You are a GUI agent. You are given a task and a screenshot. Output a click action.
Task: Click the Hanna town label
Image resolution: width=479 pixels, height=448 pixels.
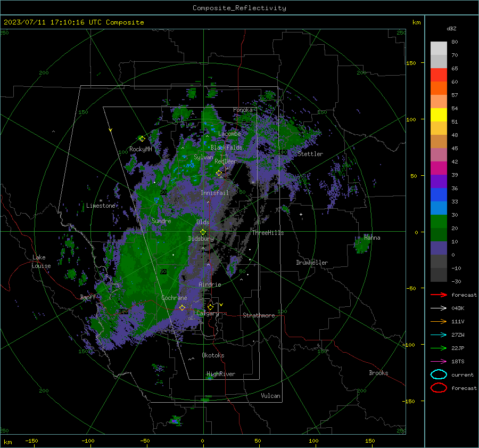pos(372,238)
